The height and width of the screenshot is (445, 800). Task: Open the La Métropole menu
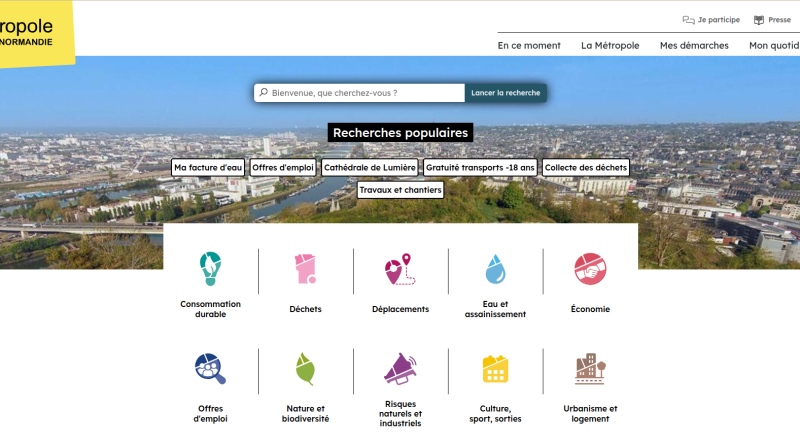pyautogui.click(x=610, y=45)
